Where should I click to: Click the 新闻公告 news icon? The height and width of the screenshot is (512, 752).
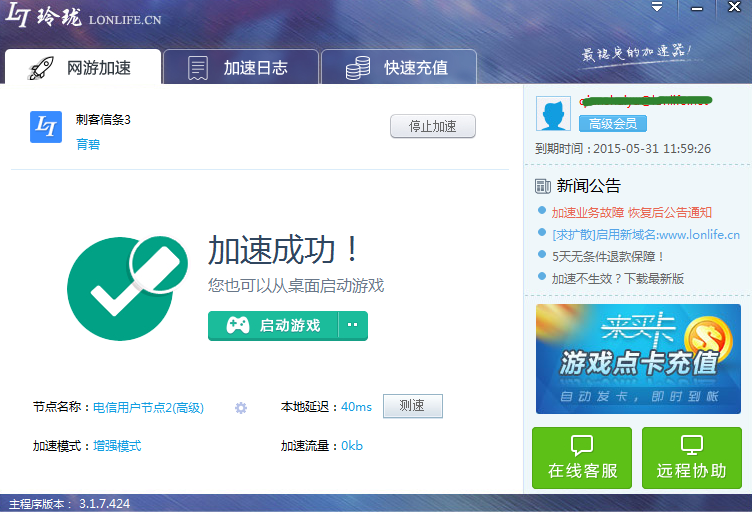[x=543, y=186]
